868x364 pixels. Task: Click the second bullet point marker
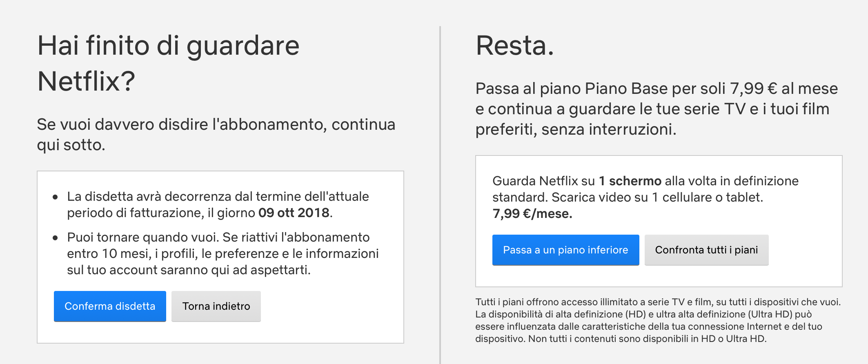pyautogui.click(x=55, y=238)
